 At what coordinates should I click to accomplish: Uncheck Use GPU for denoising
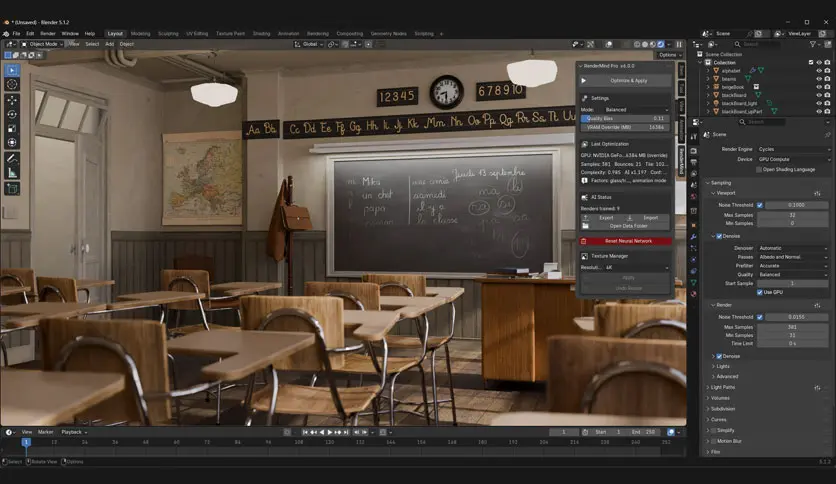click(760, 292)
